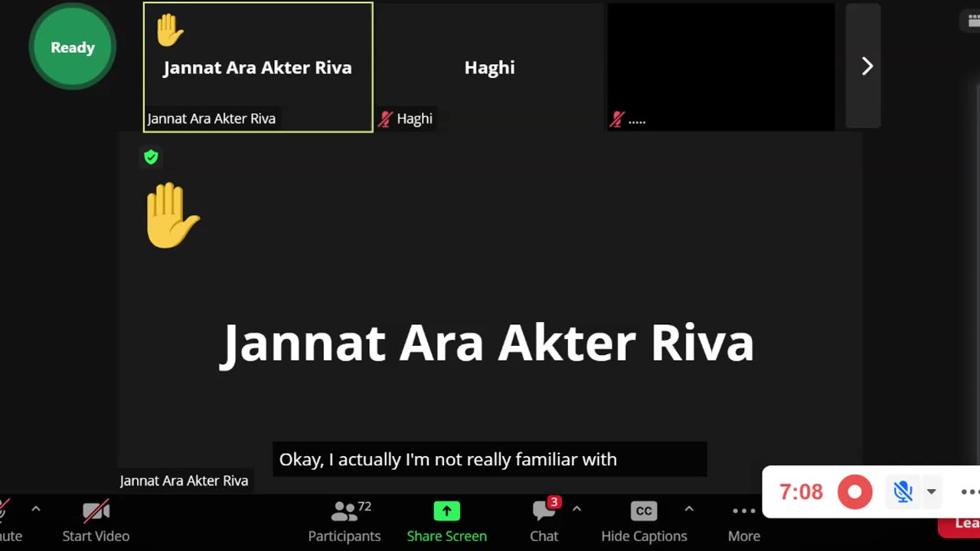Select Haghi's participant thumbnail

pyautogui.click(x=489, y=67)
